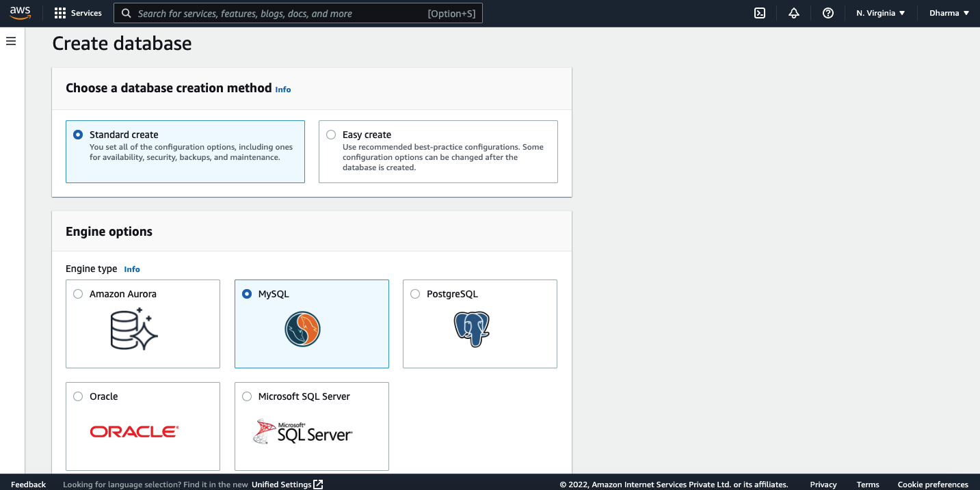Choose PostgreSQL engine type radio
The height and width of the screenshot is (490, 980).
coord(415,294)
